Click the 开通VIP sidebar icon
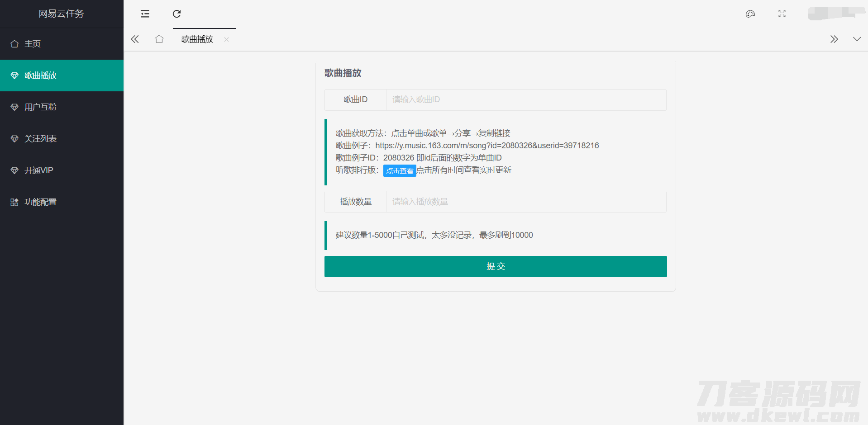The height and width of the screenshot is (425, 868). point(14,170)
